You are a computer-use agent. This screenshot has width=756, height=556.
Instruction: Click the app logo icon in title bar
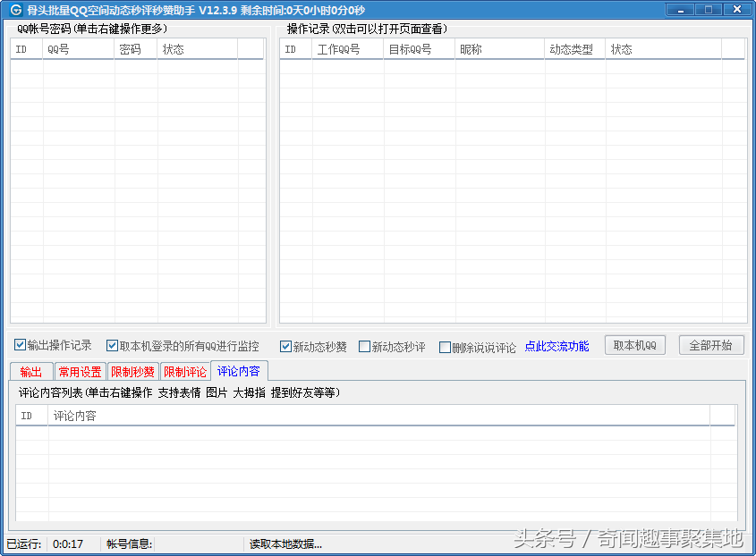15,10
